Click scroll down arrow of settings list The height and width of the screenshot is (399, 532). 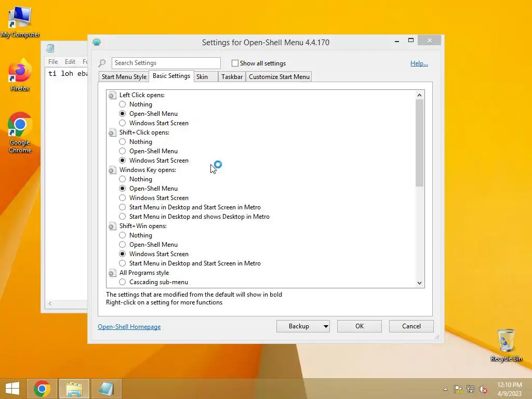pos(419,283)
